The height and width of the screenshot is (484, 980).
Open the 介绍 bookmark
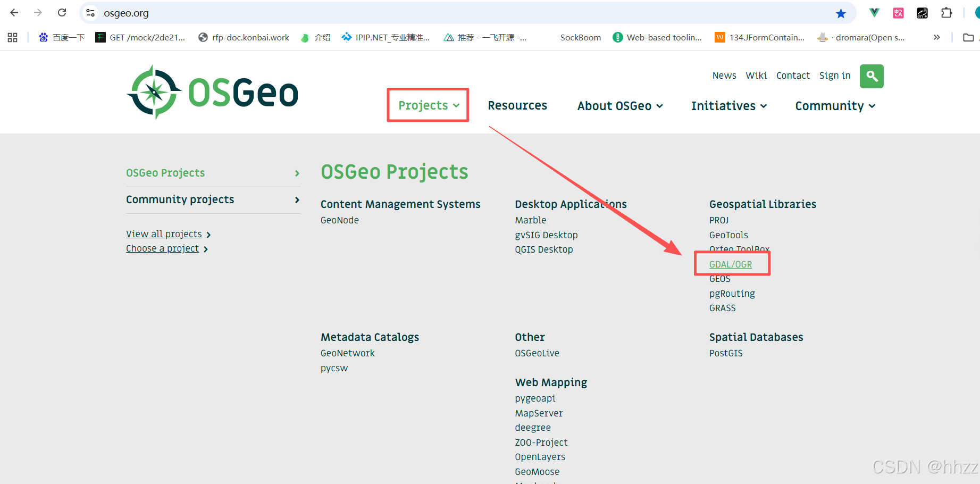click(x=316, y=37)
